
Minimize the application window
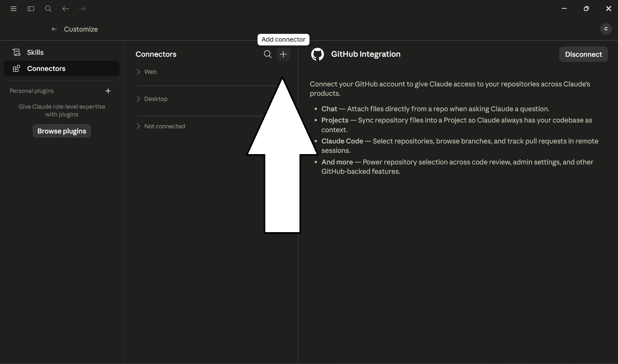(x=564, y=9)
